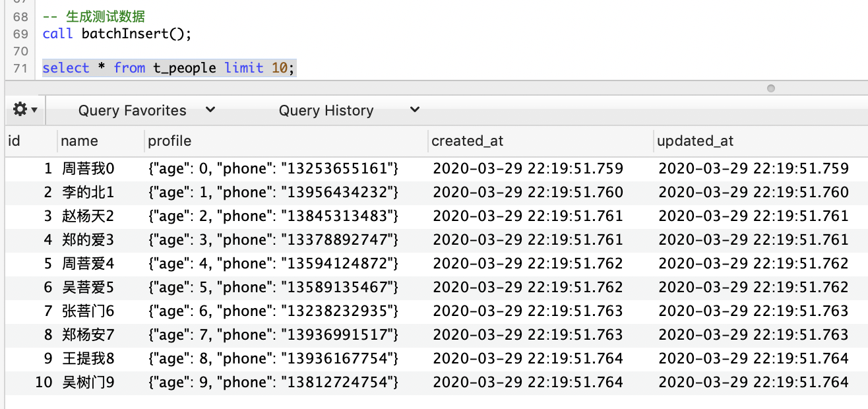Click the created_at timestamp in row 5
This screenshot has height=409, width=868.
pyautogui.click(x=528, y=263)
